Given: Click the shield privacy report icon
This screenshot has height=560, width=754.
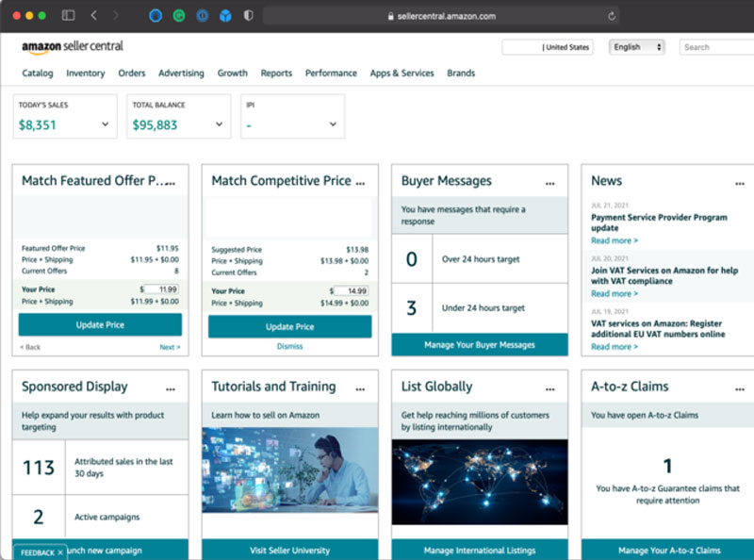Looking at the screenshot, I should click(x=248, y=16).
